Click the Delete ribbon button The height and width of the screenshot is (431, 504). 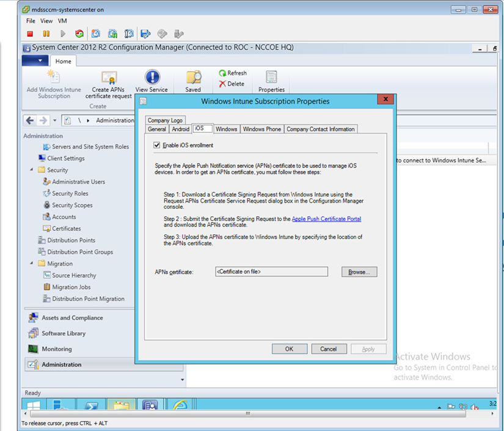[232, 84]
